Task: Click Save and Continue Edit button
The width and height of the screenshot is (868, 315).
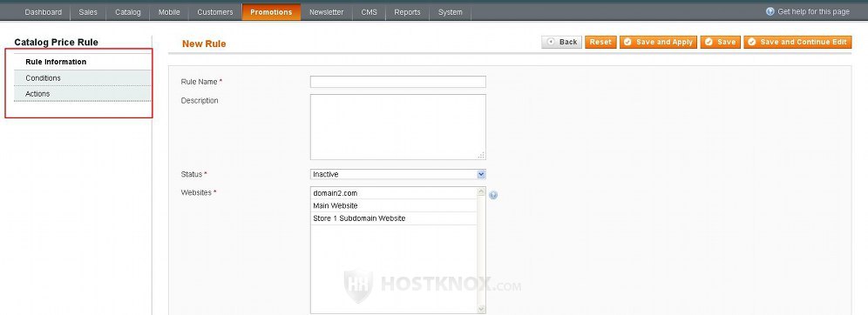Action: pos(797,42)
